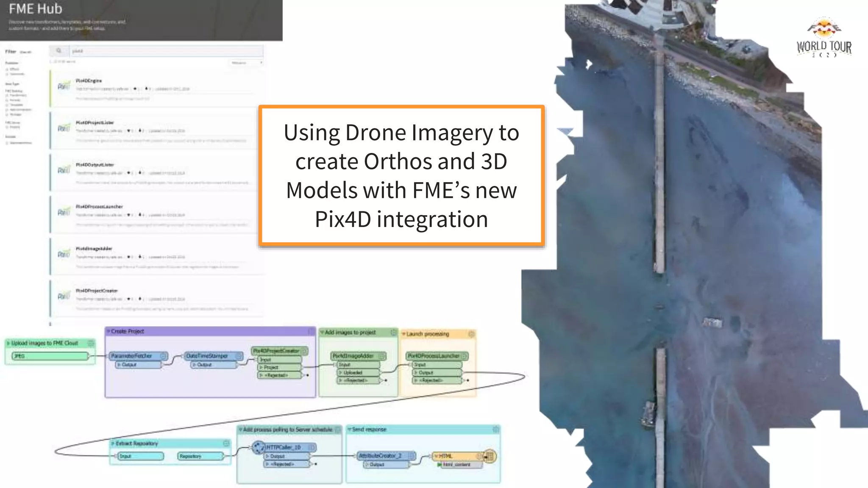
Task: Open the Pix4DEngine result title
Action: pyautogui.click(x=89, y=80)
